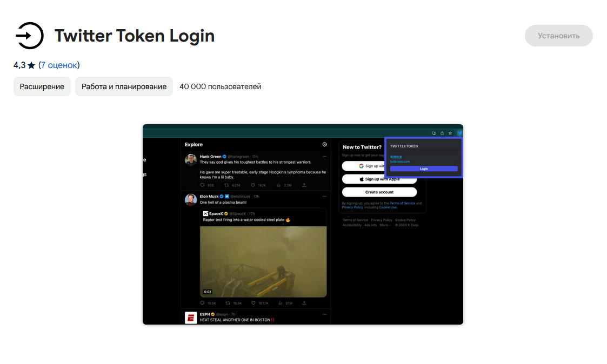The image size is (607, 364).
Task: Open Hank Green's profile avatar
Action: click(x=190, y=159)
